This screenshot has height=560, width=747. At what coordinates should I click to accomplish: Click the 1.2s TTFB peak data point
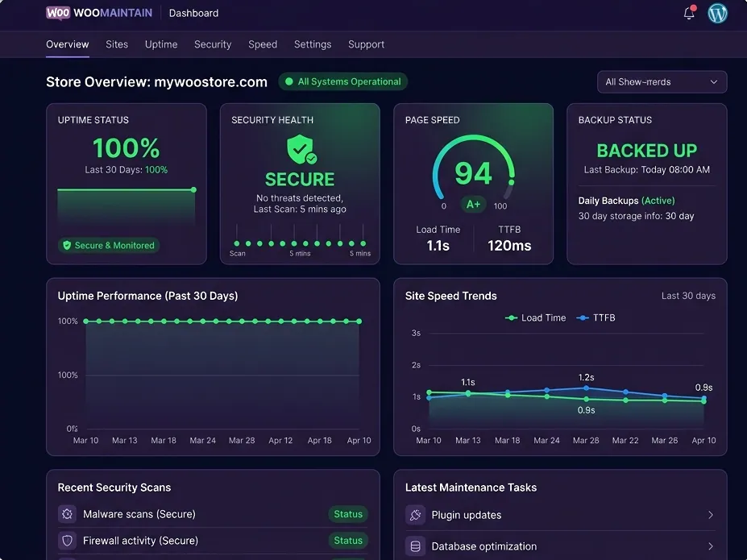pyautogui.click(x=586, y=388)
